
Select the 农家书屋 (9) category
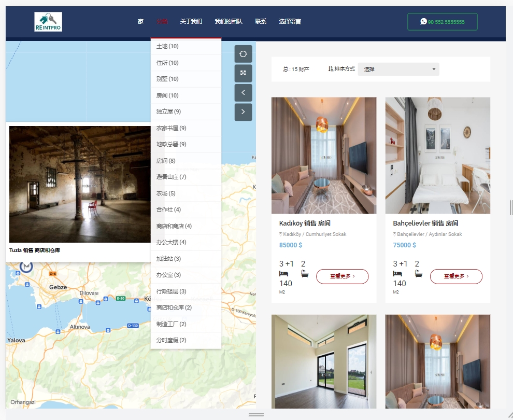pyautogui.click(x=186, y=128)
